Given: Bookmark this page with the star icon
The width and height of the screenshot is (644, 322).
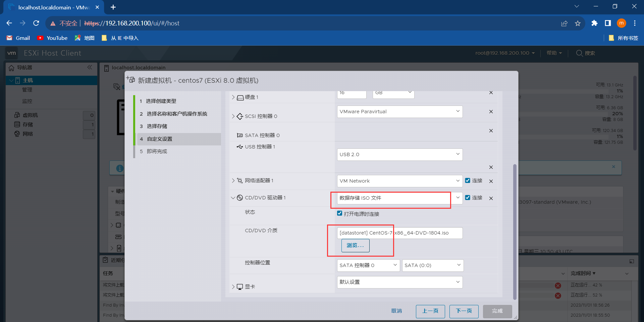Looking at the screenshot, I should point(578,23).
